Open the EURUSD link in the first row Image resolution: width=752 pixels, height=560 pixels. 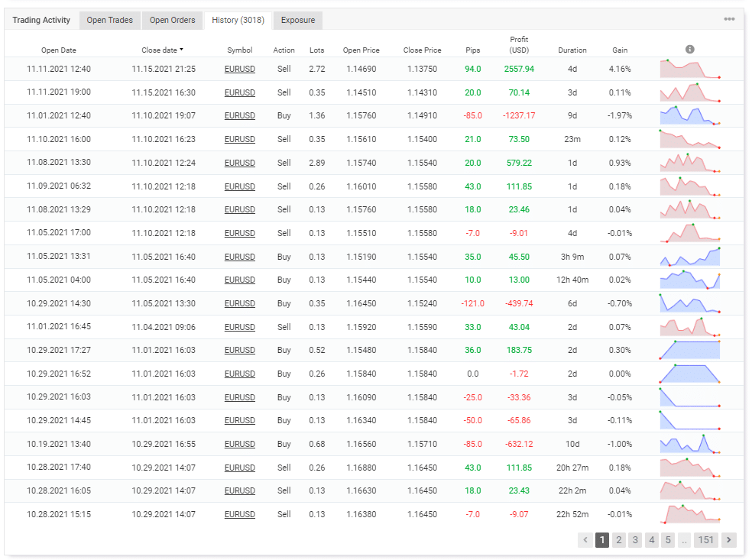(239, 69)
